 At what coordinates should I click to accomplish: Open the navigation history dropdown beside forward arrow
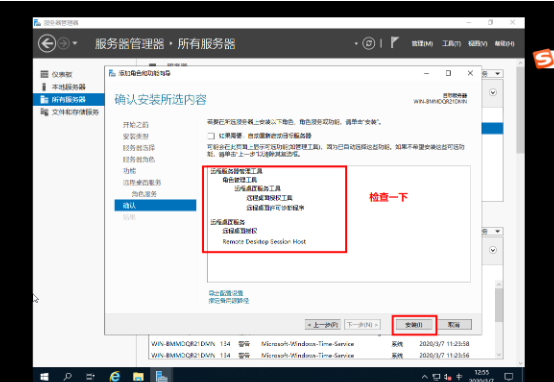(x=75, y=43)
